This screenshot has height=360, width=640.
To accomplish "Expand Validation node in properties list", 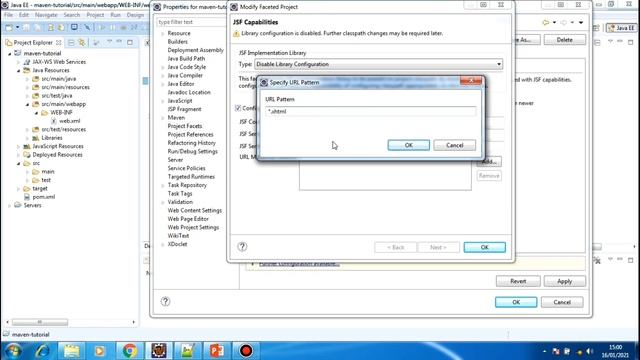I will click(x=163, y=202).
